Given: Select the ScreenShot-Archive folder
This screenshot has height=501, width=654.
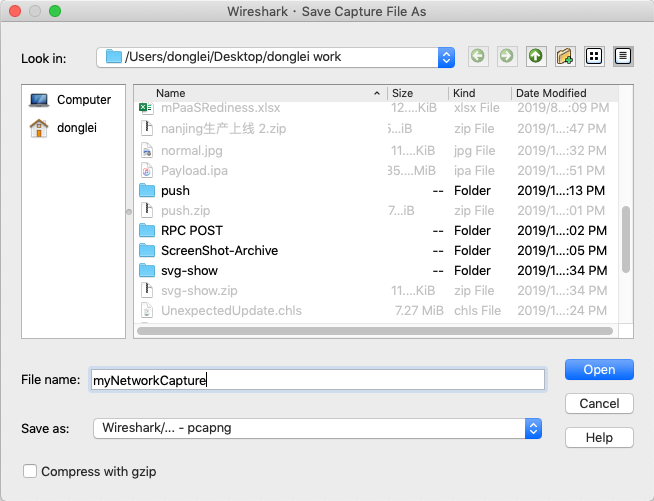Looking at the screenshot, I should coord(219,250).
